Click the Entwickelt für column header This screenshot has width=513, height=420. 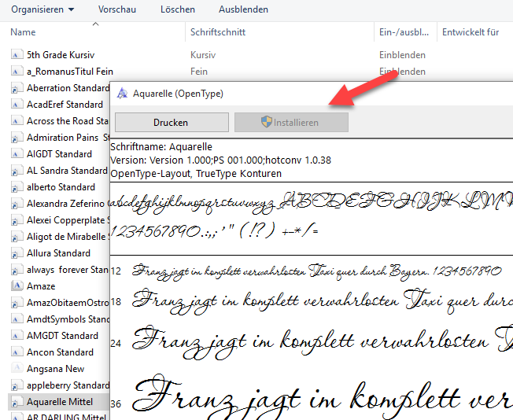[471, 32]
